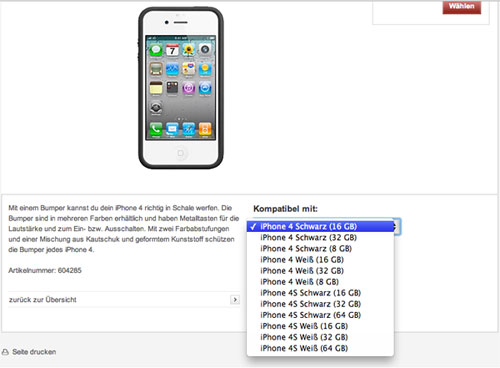Image resolution: width=500 pixels, height=368 pixels.
Task: Choose iPhone 4 Weiß (8 GB)
Action: pos(320,282)
